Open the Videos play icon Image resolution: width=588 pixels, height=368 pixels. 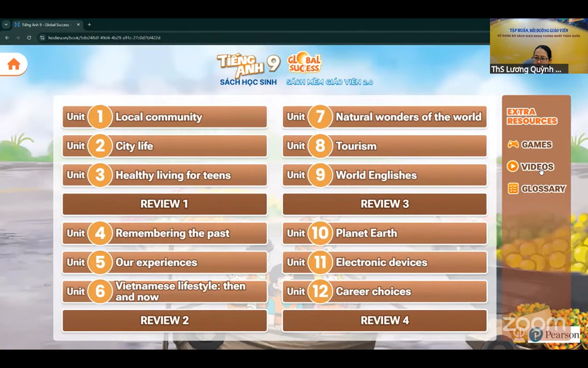(513, 166)
